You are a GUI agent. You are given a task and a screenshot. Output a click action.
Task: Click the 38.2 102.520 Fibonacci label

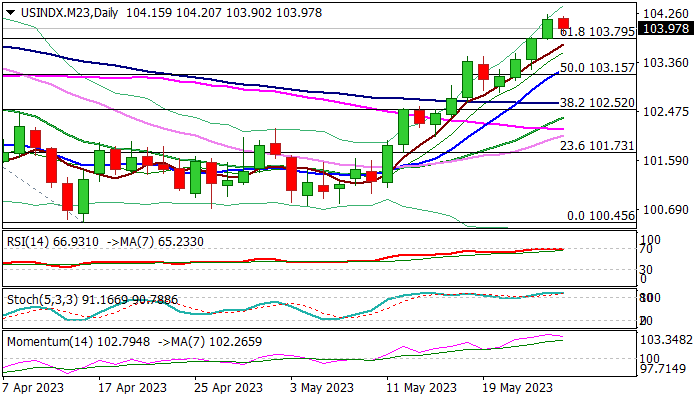click(597, 103)
